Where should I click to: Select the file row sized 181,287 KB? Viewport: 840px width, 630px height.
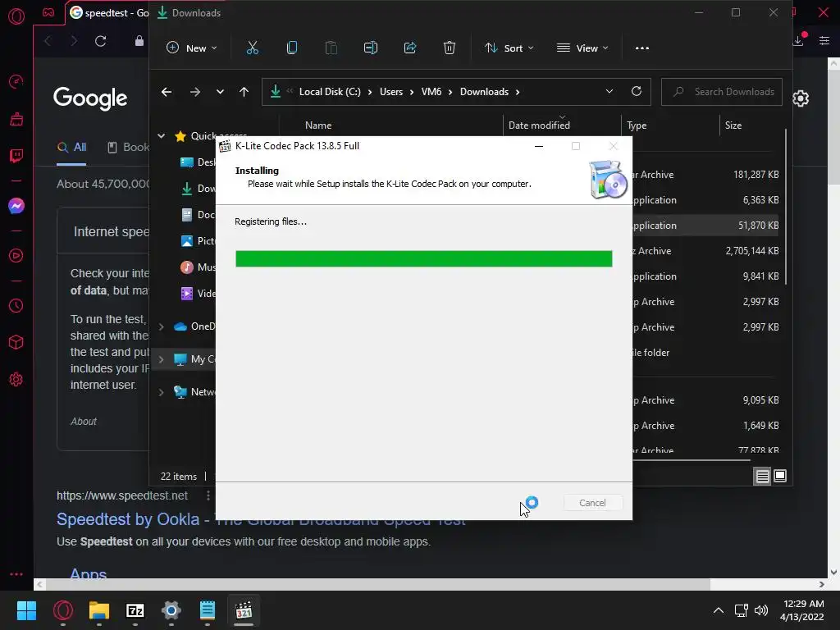(x=706, y=175)
